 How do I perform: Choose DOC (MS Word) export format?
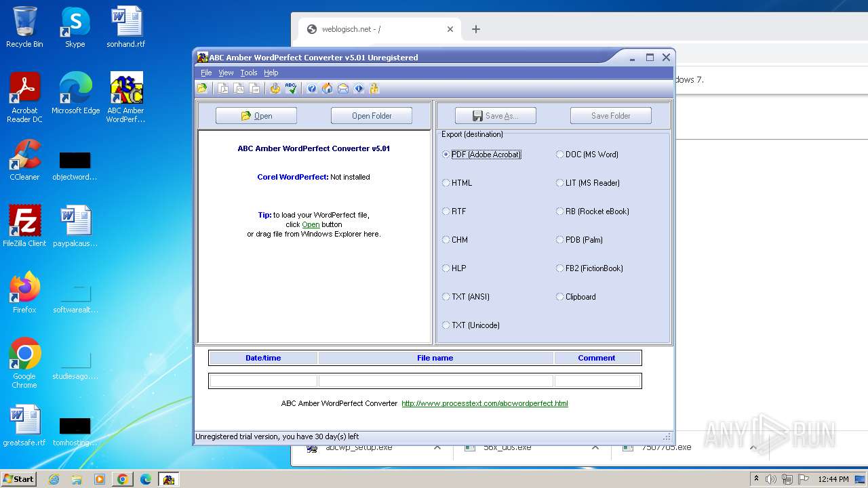(587, 155)
